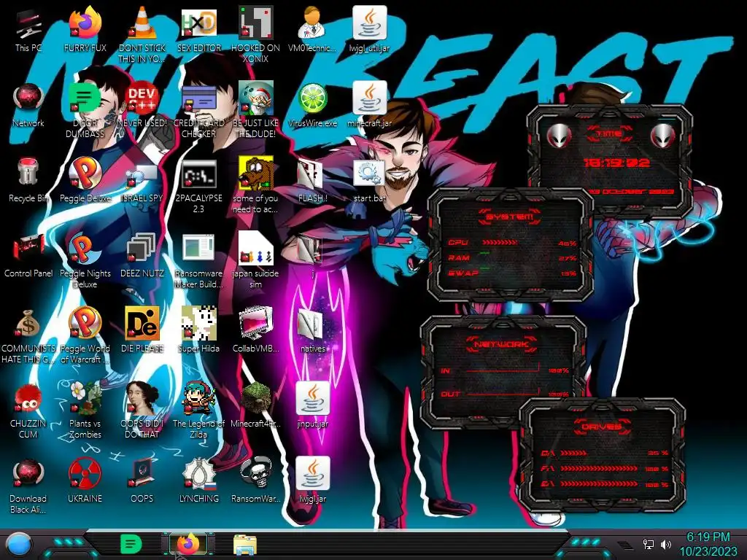Open the Minecraft4Fr... grass block icon

coord(255,398)
